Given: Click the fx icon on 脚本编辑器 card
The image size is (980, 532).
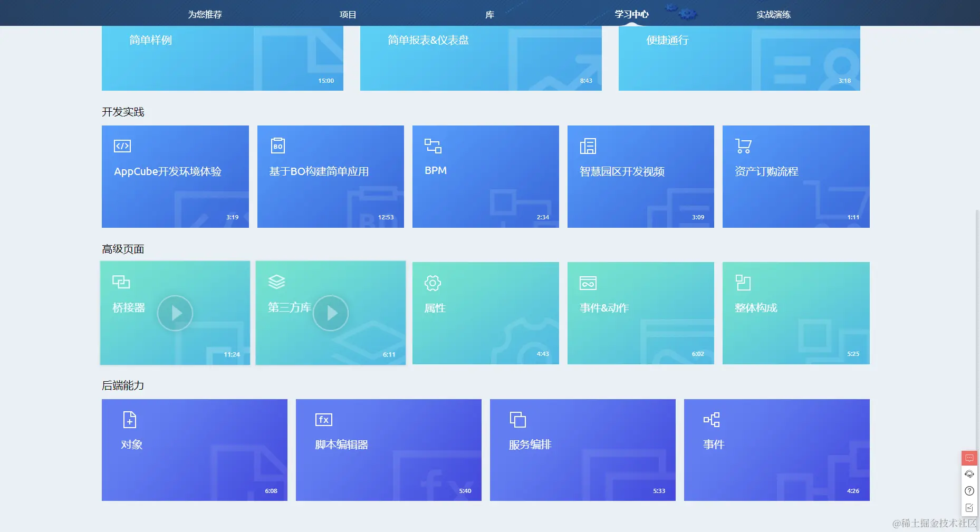Looking at the screenshot, I should coord(324,420).
